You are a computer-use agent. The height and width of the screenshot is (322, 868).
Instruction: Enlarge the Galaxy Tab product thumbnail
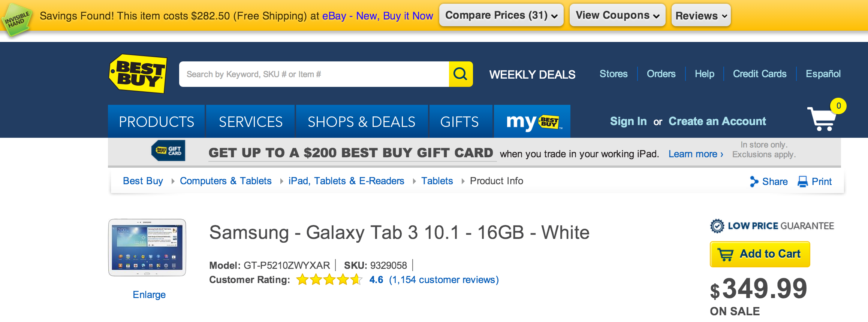tap(147, 248)
